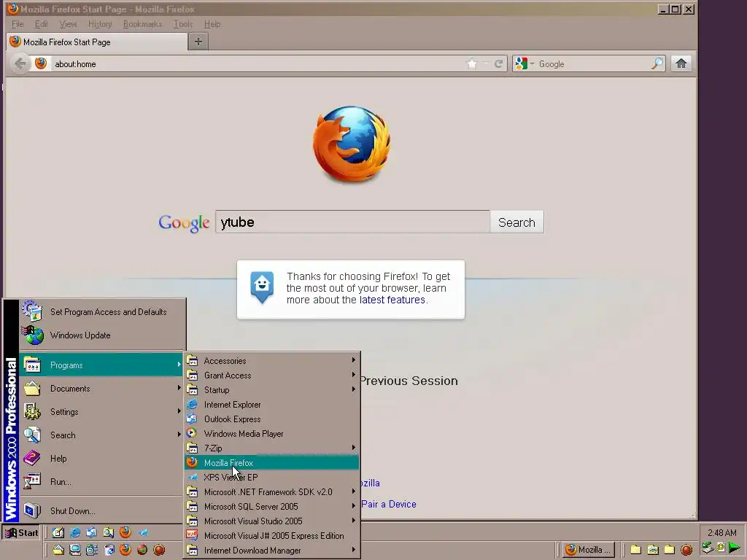Open the File menu in Firefox
Image resolution: width=747 pixels, height=560 pixels.
click(x=18, y=24)
